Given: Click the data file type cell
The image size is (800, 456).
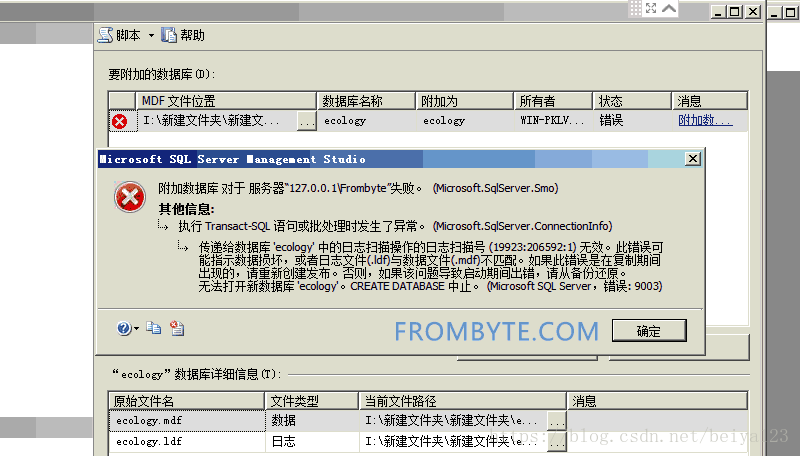Looking at the screenshot, I should (x=312, y=421).
